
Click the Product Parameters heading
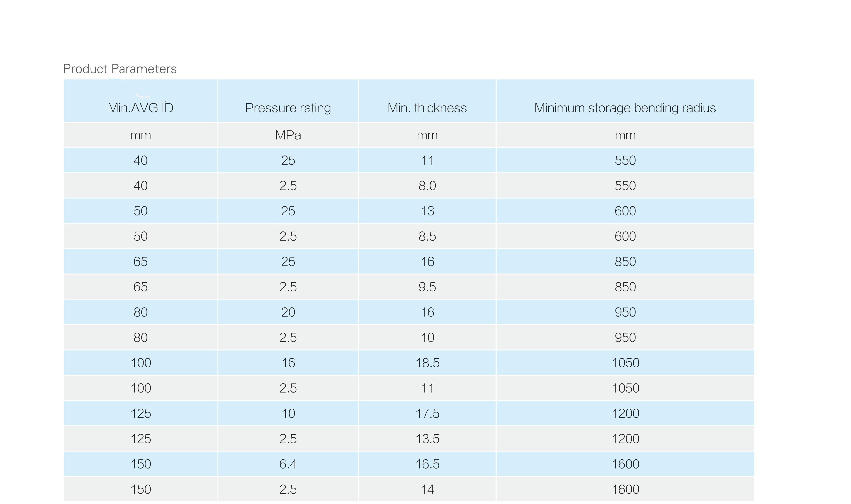click(x=120, y=69)
